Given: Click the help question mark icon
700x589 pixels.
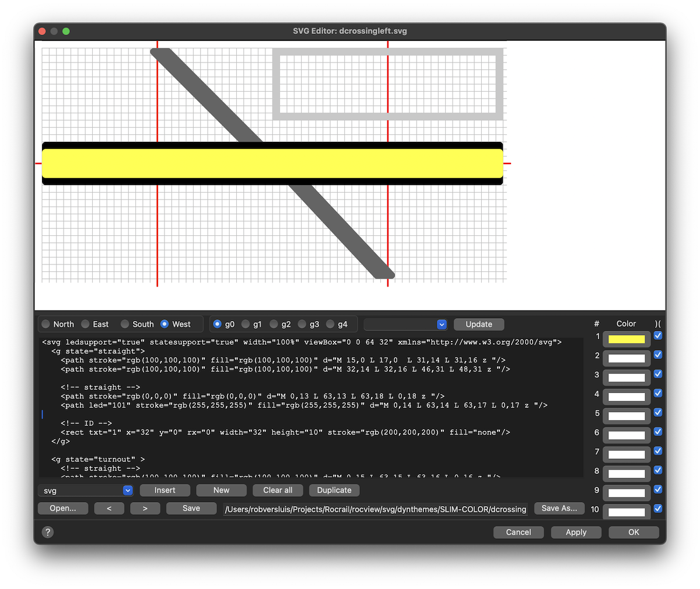Looking at the screenshot, I should [48, 532].
